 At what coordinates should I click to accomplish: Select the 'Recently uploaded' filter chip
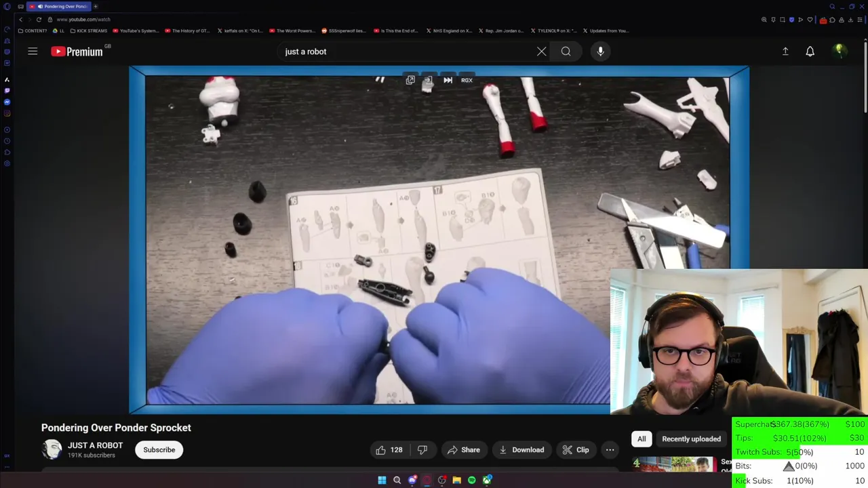[691, 439]
